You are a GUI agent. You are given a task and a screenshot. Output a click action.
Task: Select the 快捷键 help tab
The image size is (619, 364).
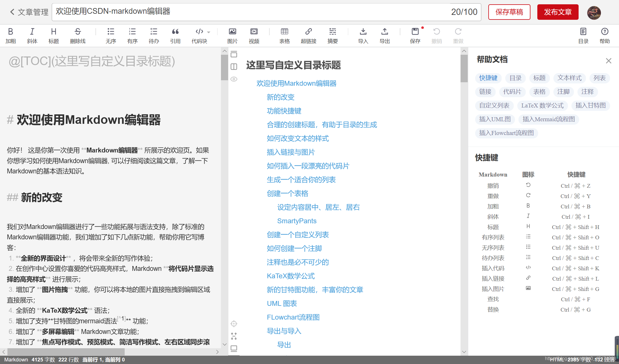point(488,78)
